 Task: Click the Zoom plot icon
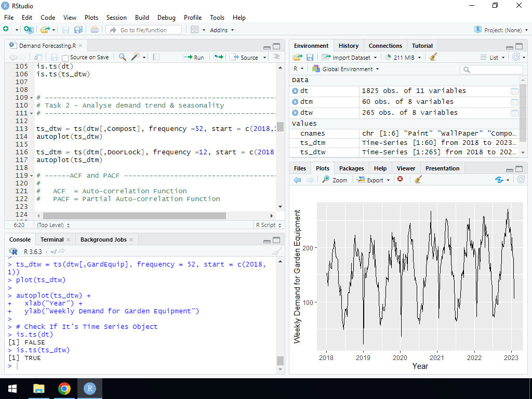335,180
